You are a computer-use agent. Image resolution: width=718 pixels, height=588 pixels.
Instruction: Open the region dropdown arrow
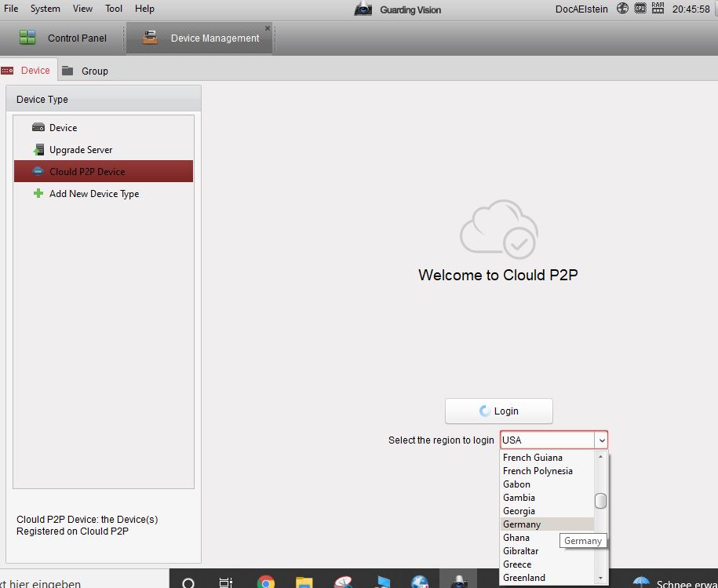(x=602, y=440)
